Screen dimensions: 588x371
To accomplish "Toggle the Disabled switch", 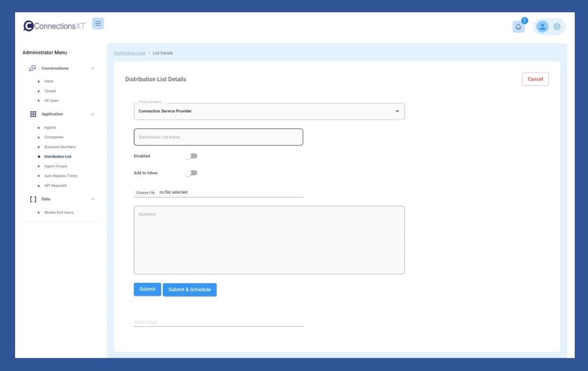I will (x=191, y=156).
